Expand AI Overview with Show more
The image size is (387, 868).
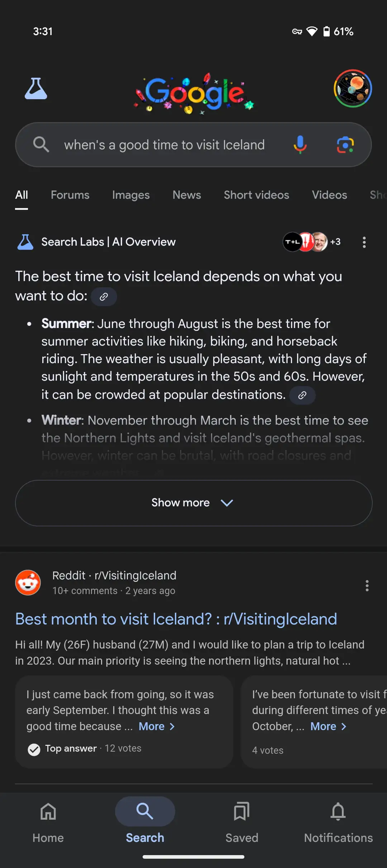pos(193,503)
